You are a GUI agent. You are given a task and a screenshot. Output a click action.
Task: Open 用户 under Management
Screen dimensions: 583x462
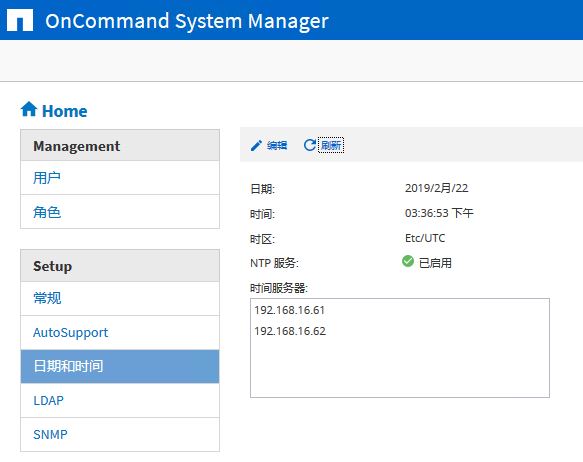[120, 178]
